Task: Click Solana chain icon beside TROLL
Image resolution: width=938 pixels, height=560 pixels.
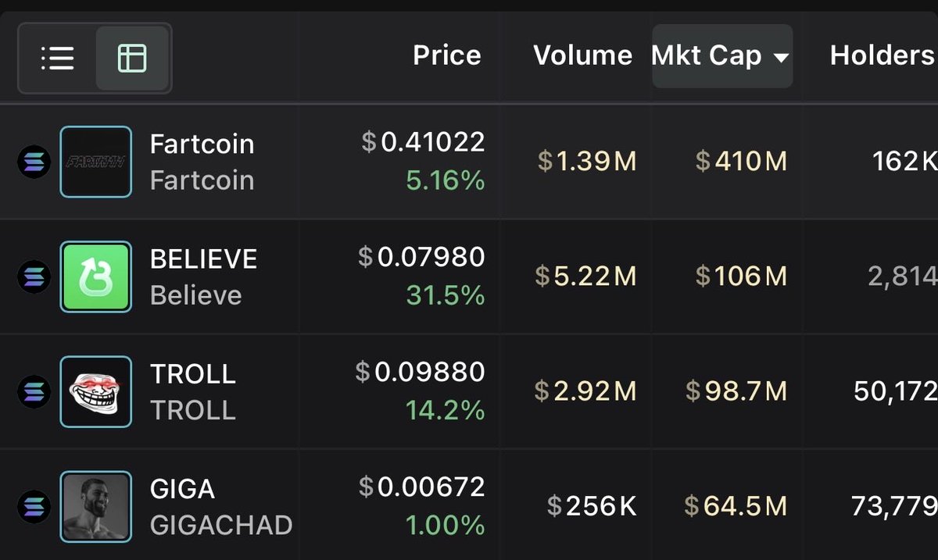Action: [x=34, y=392]
